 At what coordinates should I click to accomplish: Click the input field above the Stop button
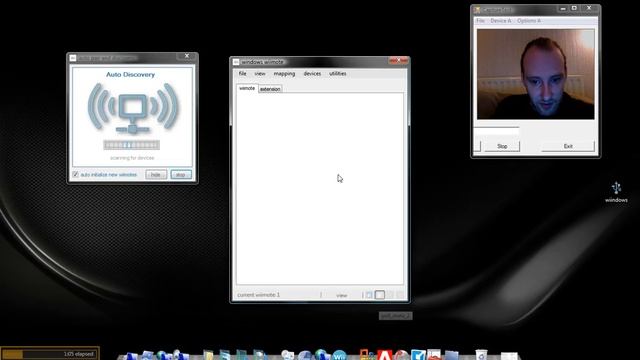point(496,131)
